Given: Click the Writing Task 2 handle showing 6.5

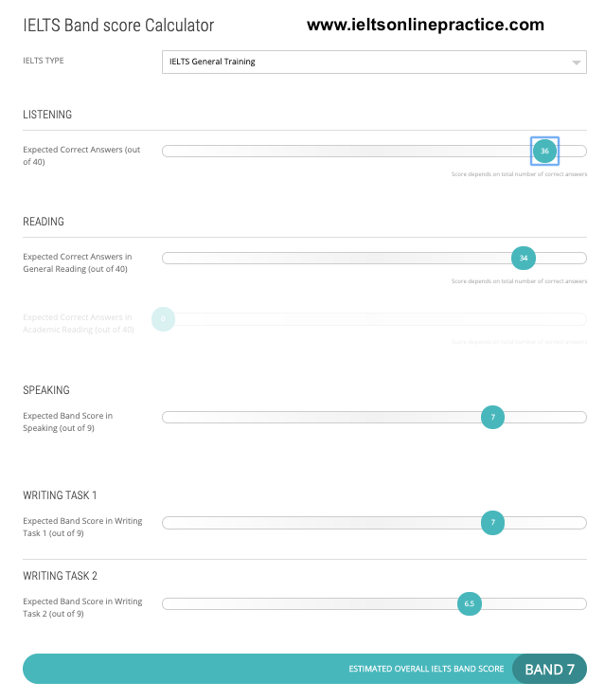Looking at the screenshot, I should (470, 603).
